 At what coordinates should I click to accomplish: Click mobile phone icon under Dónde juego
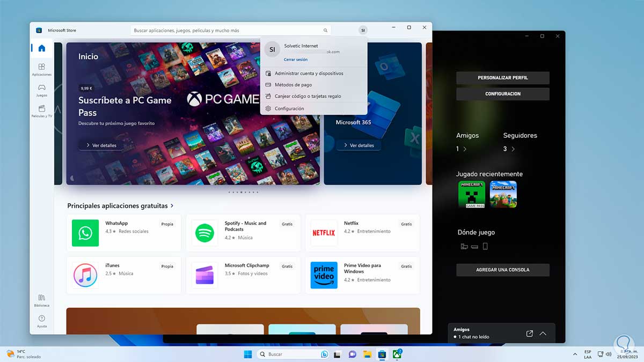[485, 247]
